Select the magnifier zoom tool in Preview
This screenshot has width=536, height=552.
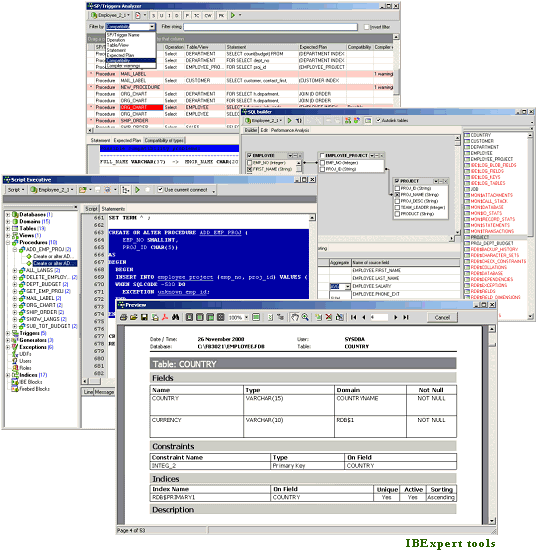[305, 318]
